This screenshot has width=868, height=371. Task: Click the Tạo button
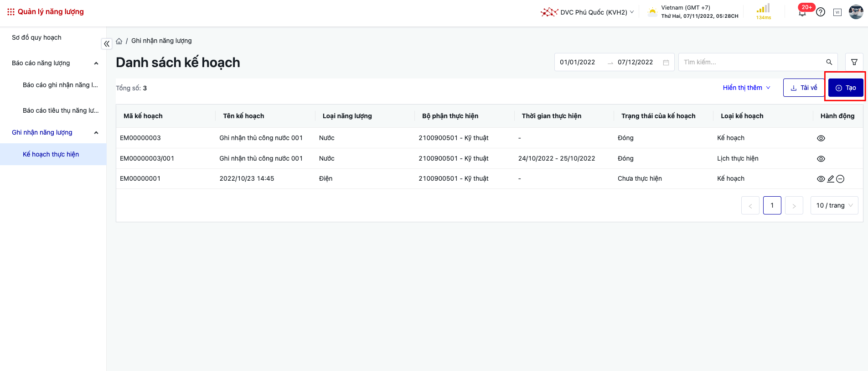click(x=846, y=88)
